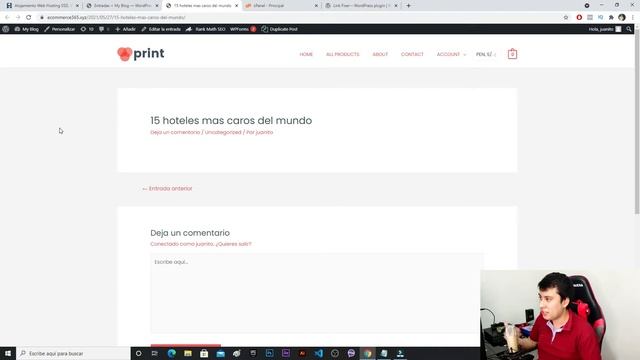Open Chrome profile avatar
The height and width of the screenshot is (360, 640).
coord(622,18)
